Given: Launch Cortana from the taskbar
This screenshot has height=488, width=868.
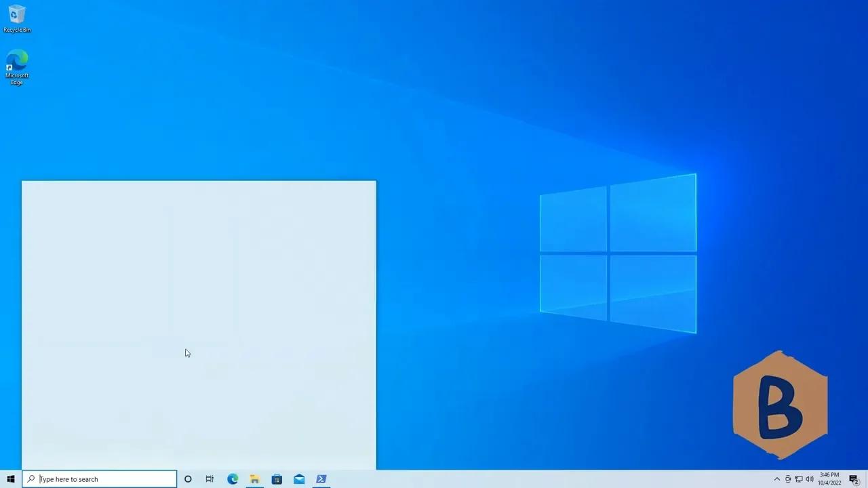Looking at the screenshot, I should [x=188, y=479].
